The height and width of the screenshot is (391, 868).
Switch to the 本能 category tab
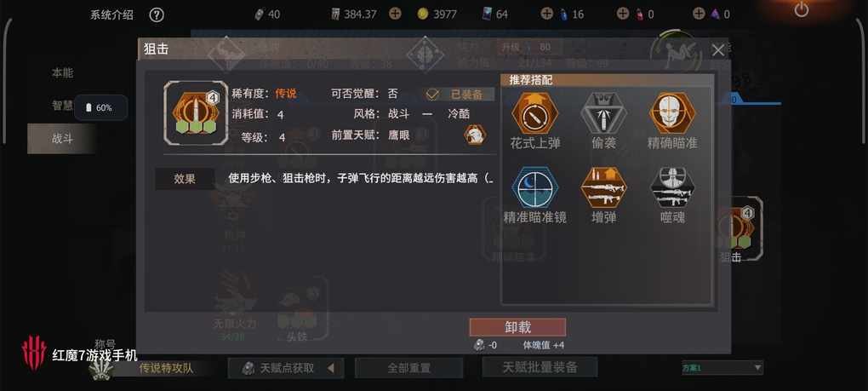[x=62, y=72]
